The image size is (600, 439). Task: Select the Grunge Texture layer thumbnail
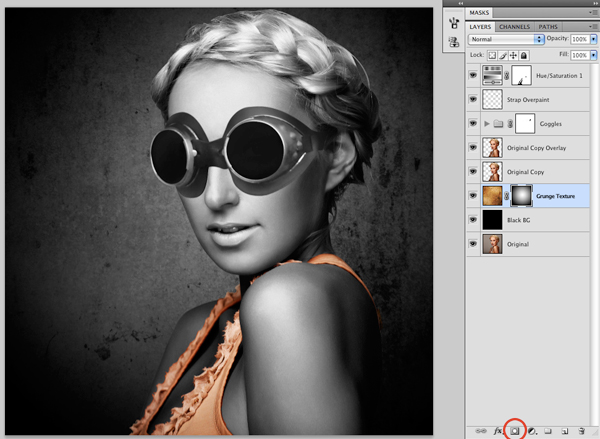(492, 196)
